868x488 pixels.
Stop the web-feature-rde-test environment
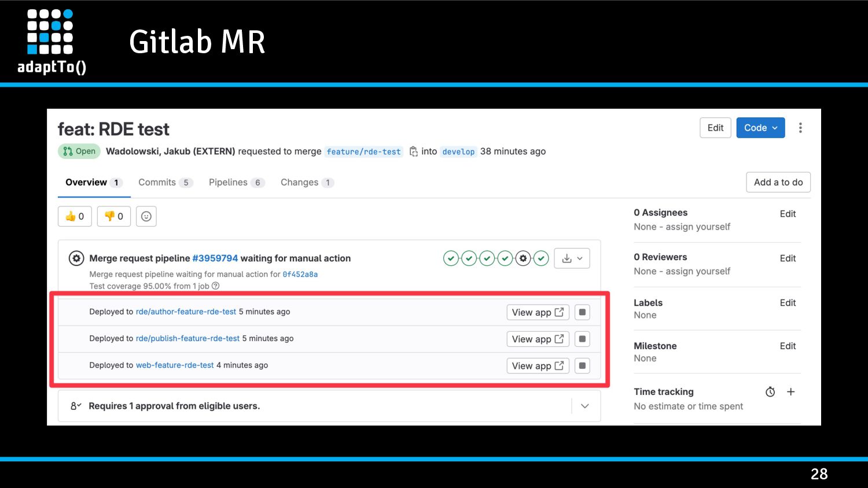(582, 366)
